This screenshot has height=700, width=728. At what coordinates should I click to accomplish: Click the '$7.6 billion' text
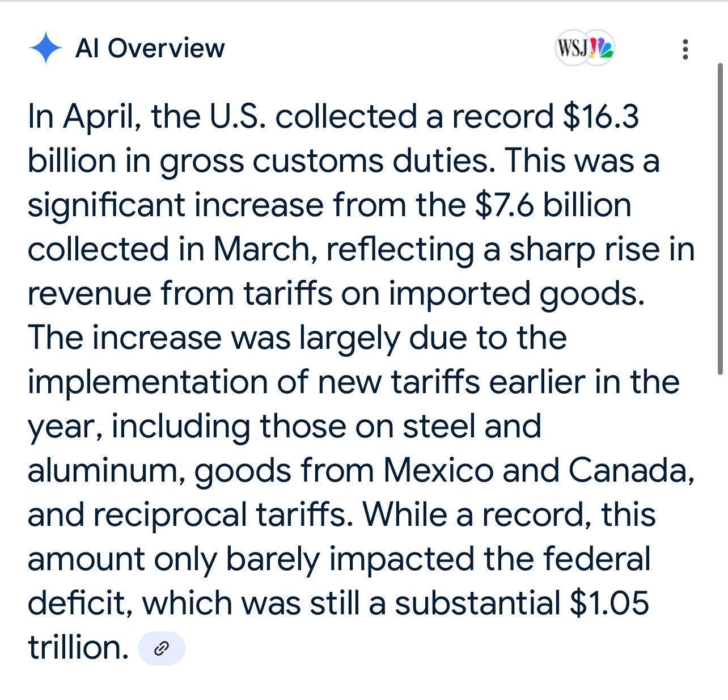coord(553,205)
